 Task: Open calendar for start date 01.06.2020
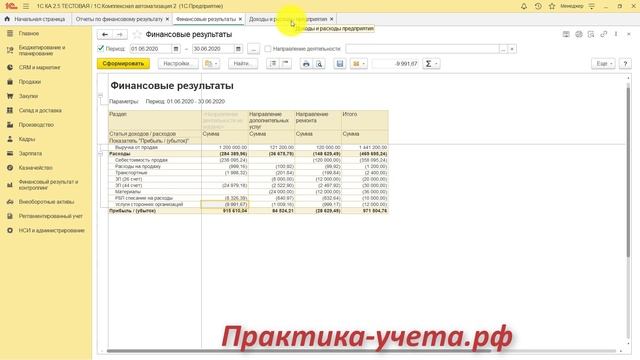pyautogui.click(x=176, y=49)
